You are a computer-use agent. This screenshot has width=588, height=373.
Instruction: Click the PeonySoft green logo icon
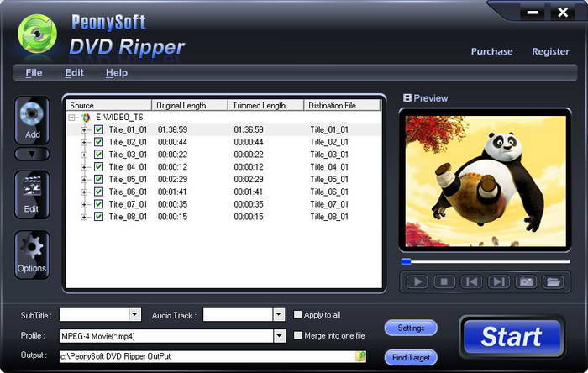point(38,34)
